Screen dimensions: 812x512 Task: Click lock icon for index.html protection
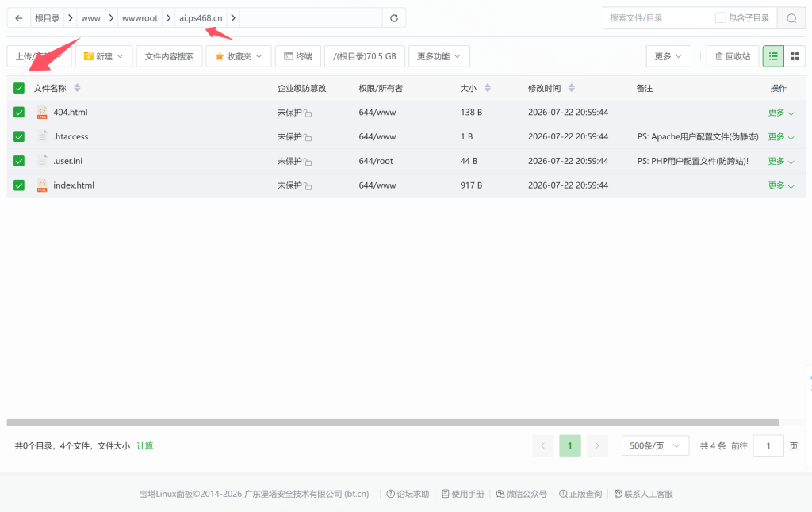308,185
